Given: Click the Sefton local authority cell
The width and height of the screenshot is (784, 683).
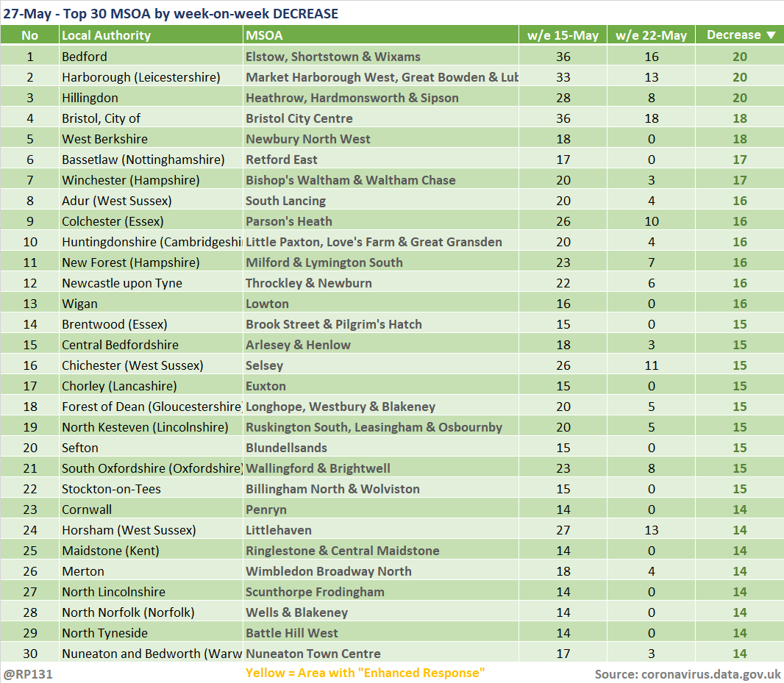Looking at the screenshot, I should click(x=151, y=448).
